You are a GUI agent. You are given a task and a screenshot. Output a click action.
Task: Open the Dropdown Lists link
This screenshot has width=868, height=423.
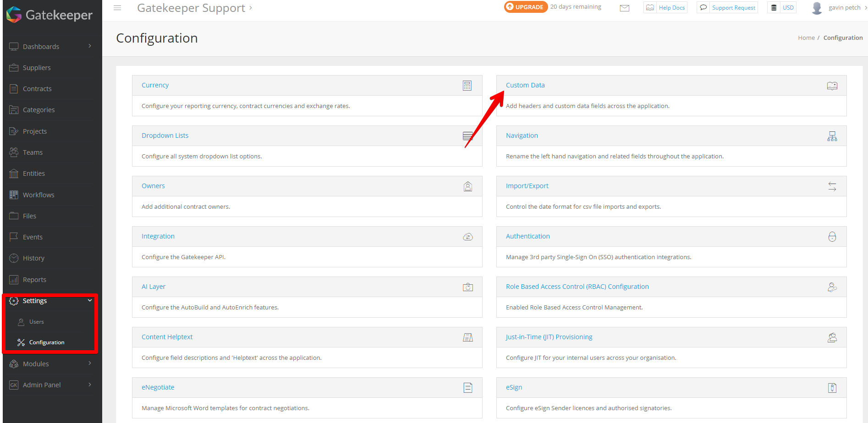click(x=165, y=136)
